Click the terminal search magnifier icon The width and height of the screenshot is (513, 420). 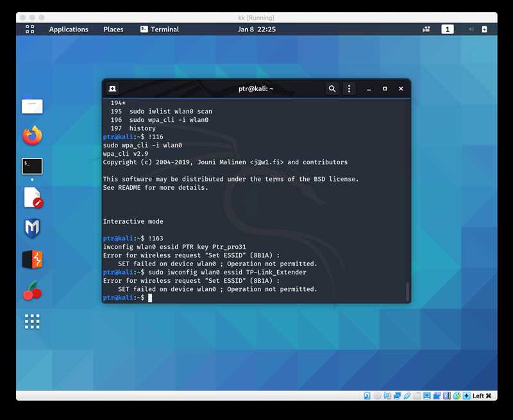[x=332, y=88]
